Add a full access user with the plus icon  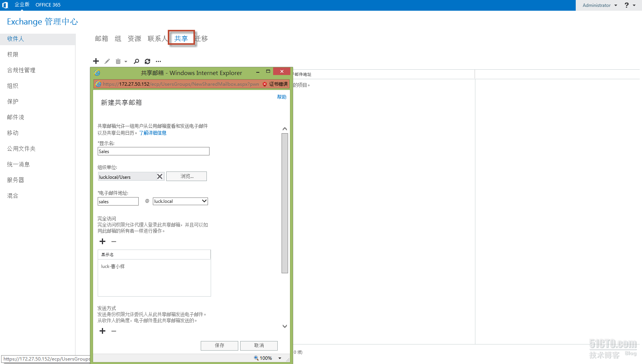coord(102,241)
